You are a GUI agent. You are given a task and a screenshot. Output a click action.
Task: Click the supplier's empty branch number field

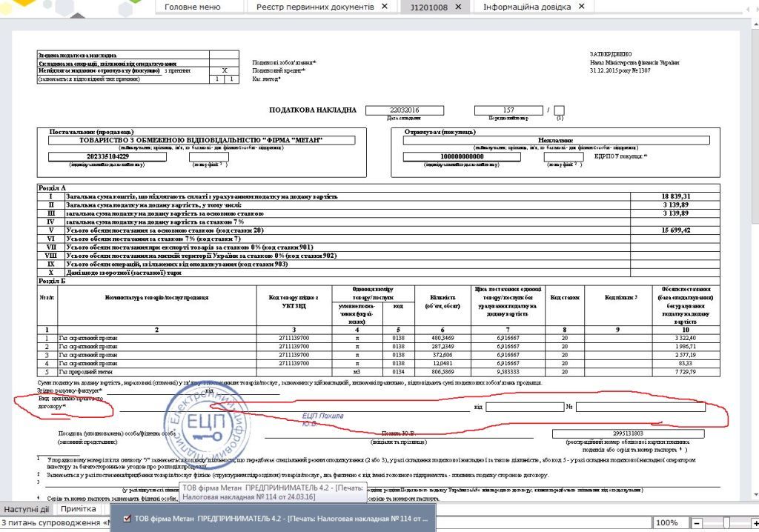click(x=208, y=156)
